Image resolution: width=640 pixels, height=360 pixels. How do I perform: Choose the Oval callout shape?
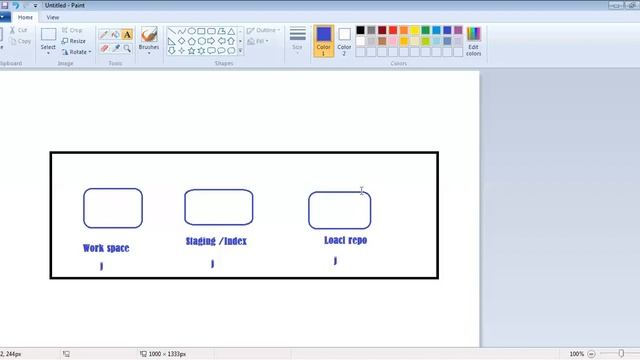point(221,51)
